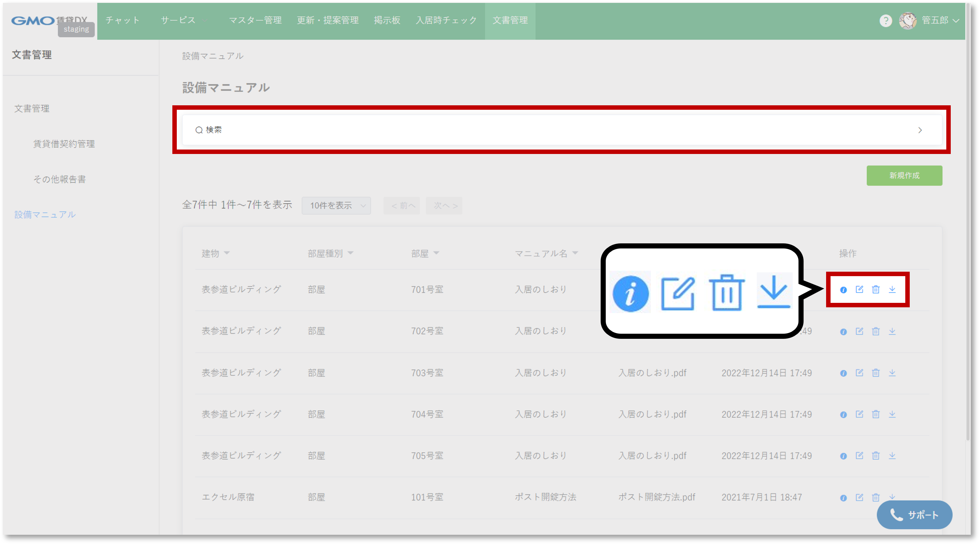Sort by 建物 column header arrow
Image resolution: width=980 pixels, height=544 pixels.
[x=227, y=253]
